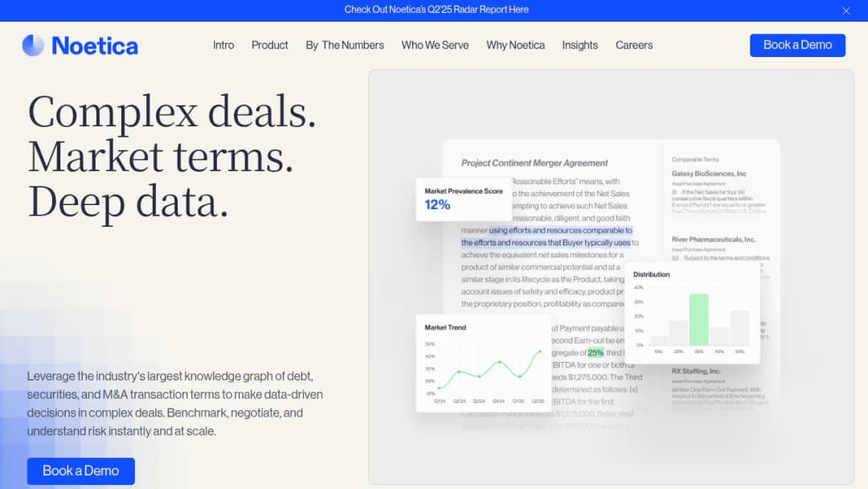Click the RX Staffing, Inc. entry
Screen dimensions: 868x489
(x=696, y=371)
